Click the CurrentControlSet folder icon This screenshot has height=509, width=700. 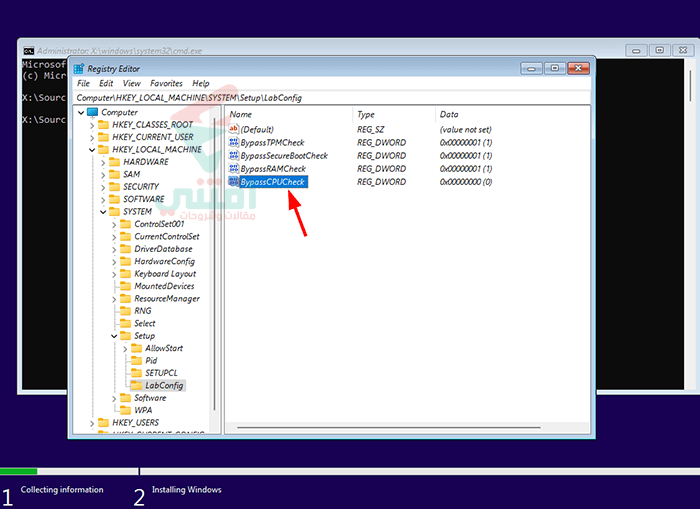(x=126, y=237)
